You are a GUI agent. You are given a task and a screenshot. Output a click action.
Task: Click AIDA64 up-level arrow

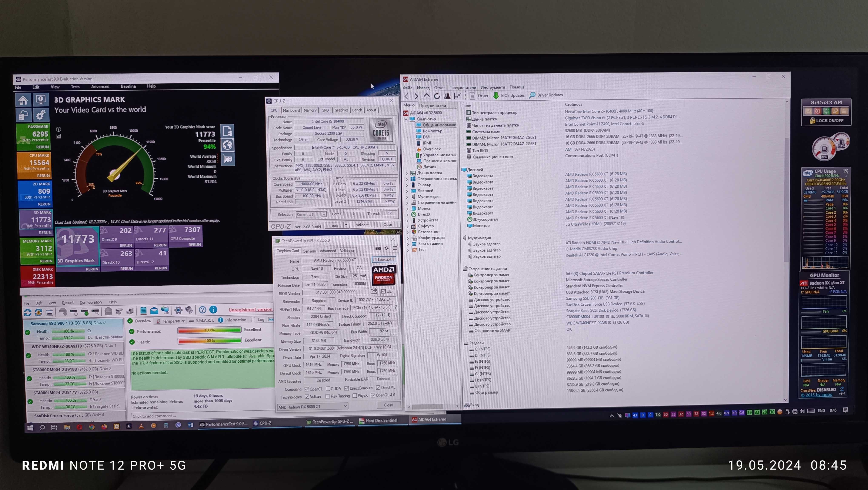pyautogui.click(x=427, y=96)
